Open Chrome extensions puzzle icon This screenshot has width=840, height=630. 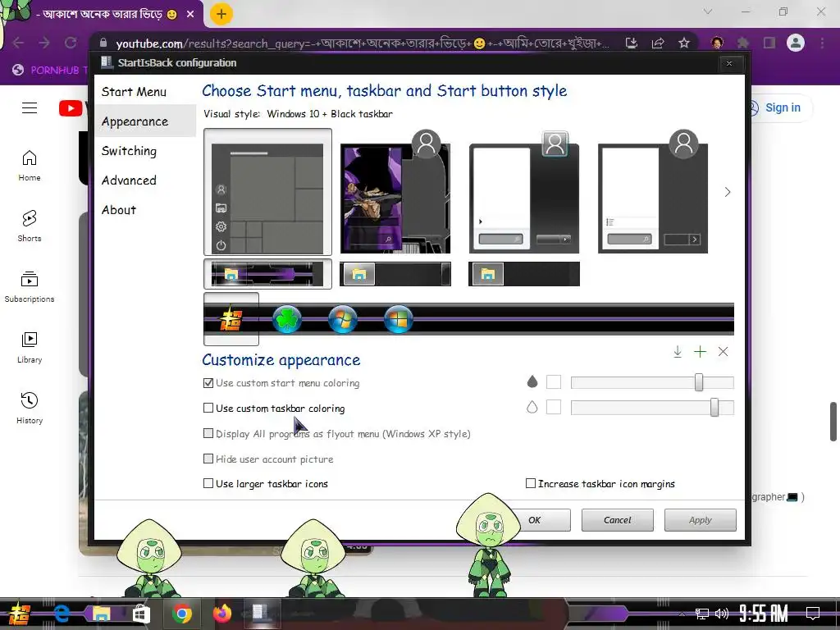pos(743,43)
